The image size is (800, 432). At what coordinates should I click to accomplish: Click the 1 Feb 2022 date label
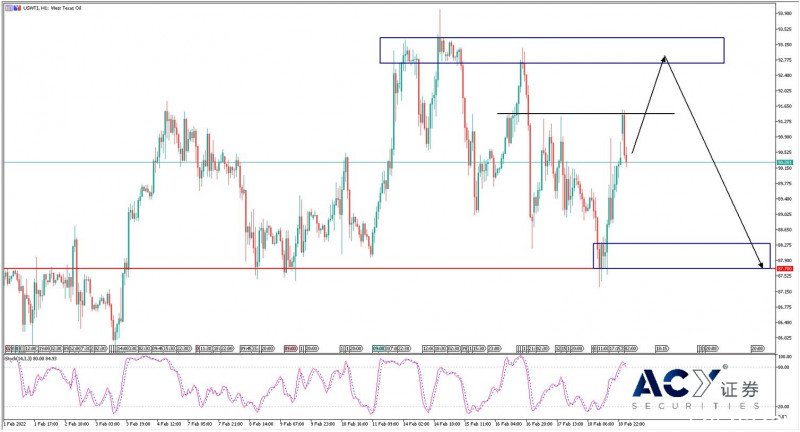tap(15, 424)
